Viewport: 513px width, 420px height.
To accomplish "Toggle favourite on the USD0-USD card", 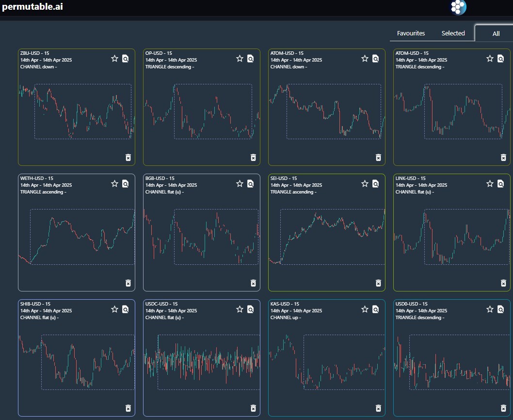I will click(x=489, y=309).
